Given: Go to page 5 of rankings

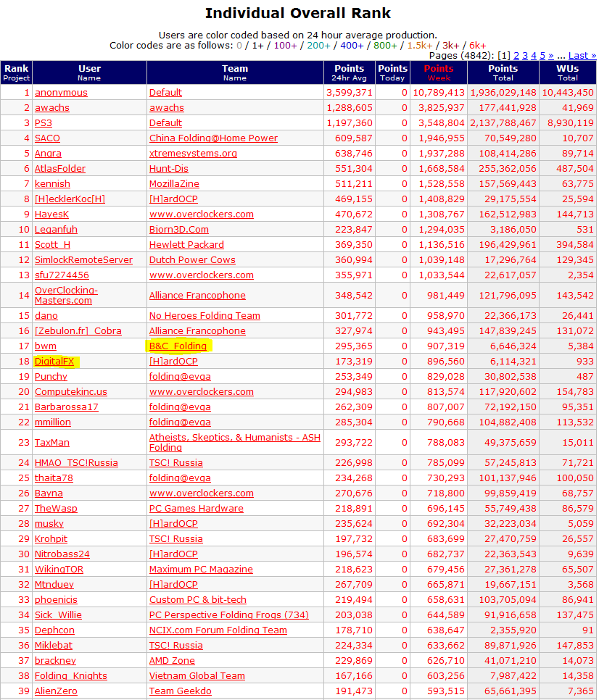Looking at the screenshot, I should (x=542, y=56).
